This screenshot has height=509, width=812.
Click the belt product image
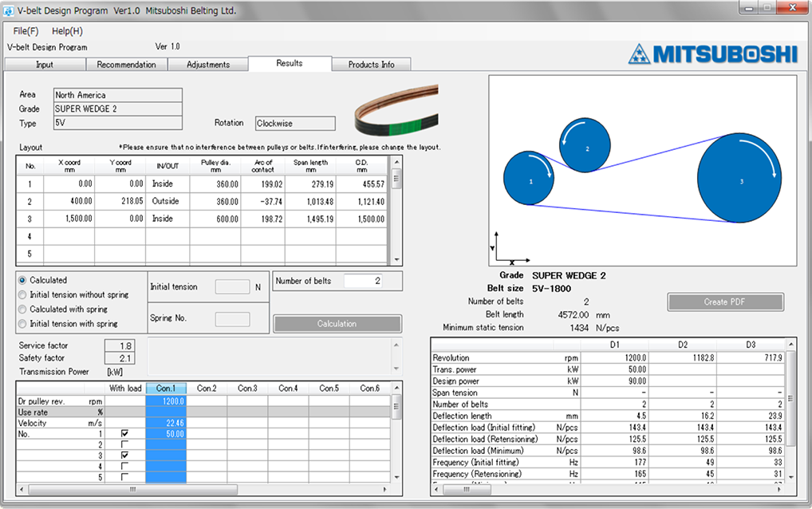point(396,110)
